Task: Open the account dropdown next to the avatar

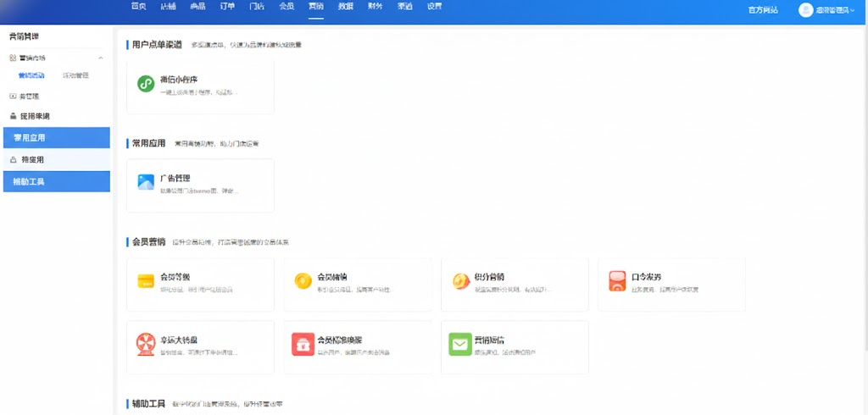Action: pos(835,10)
